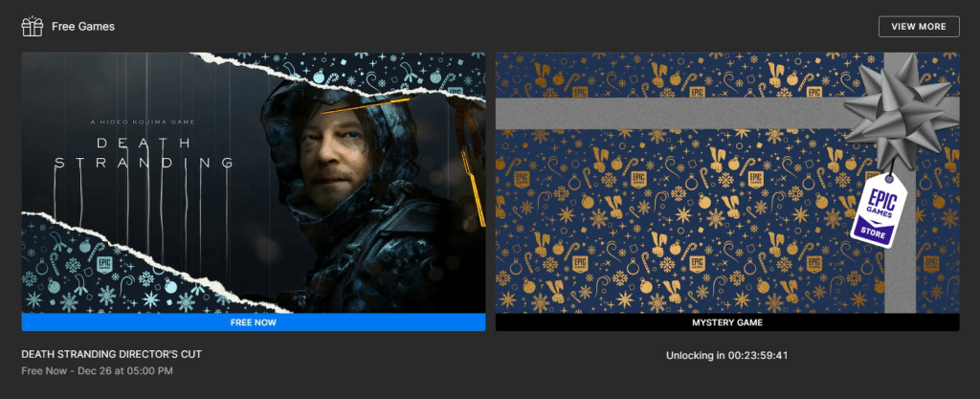Click the gift box icon beside Free Games
The image size is (980, 399).
33,26
